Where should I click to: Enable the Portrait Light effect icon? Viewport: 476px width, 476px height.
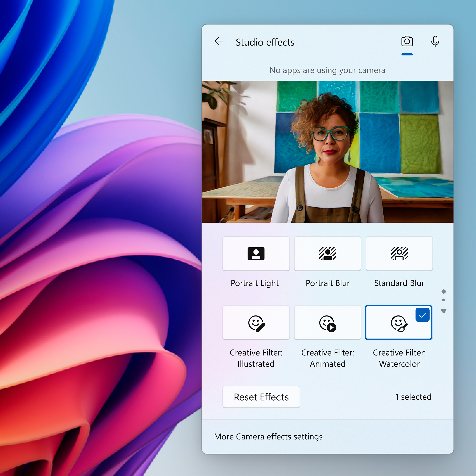pos(256,254)
